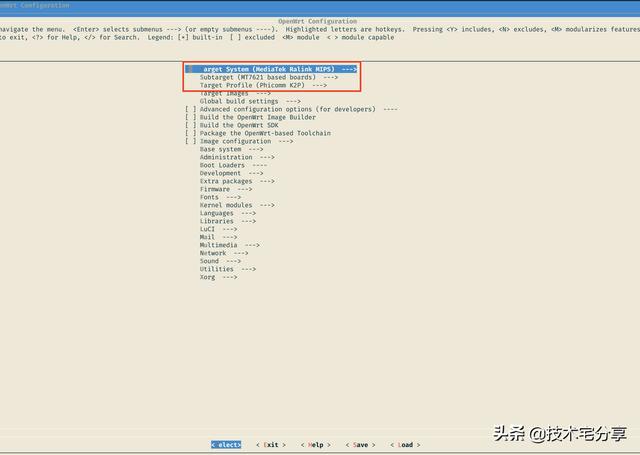The width and height of the screenshot is (640, 455).
Task: Expand Administration submenu
Action: pyautogui.click(x=237, y=157)
